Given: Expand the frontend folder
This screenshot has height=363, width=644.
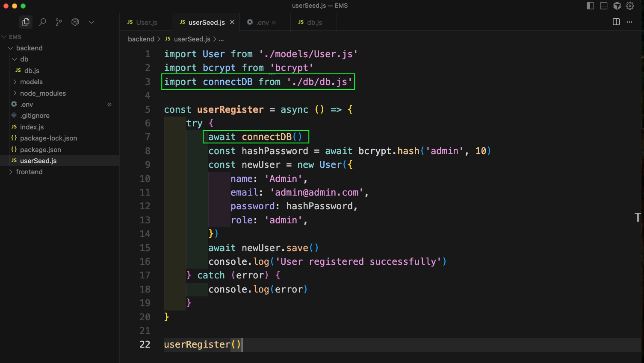Looking at the screenshot, I should (x=29, y=172).
